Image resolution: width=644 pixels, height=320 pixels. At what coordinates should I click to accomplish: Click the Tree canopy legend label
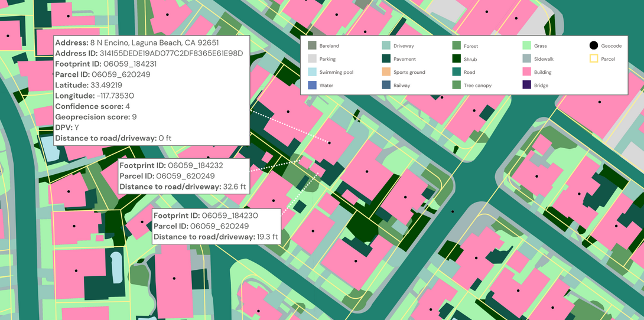coord(477,86)
